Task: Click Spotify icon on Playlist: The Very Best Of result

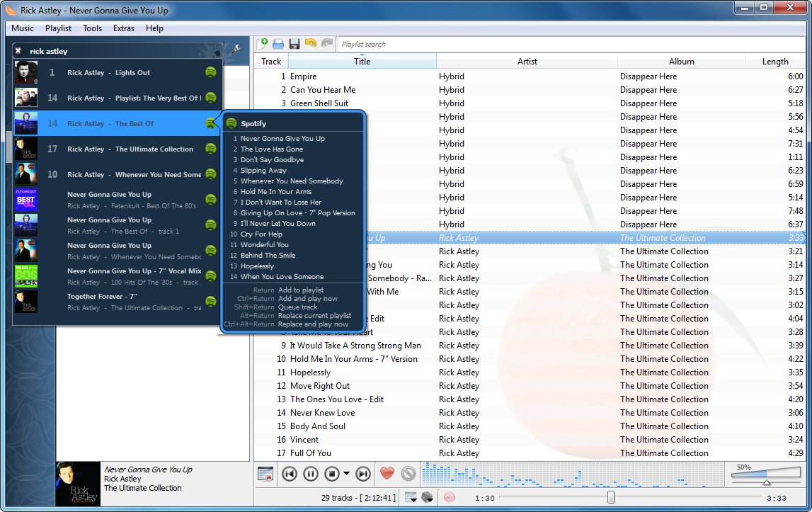Action: (x=211, y=98)
